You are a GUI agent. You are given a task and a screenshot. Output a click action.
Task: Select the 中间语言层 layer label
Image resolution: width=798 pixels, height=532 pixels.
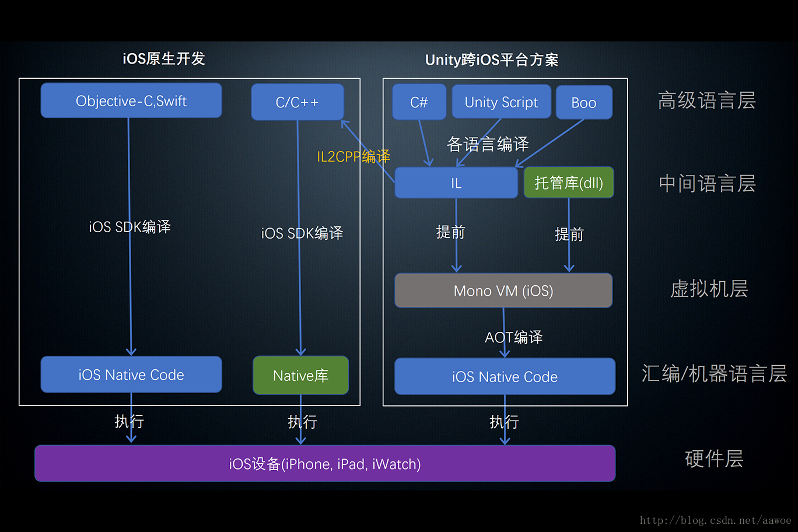pos(707,183)
